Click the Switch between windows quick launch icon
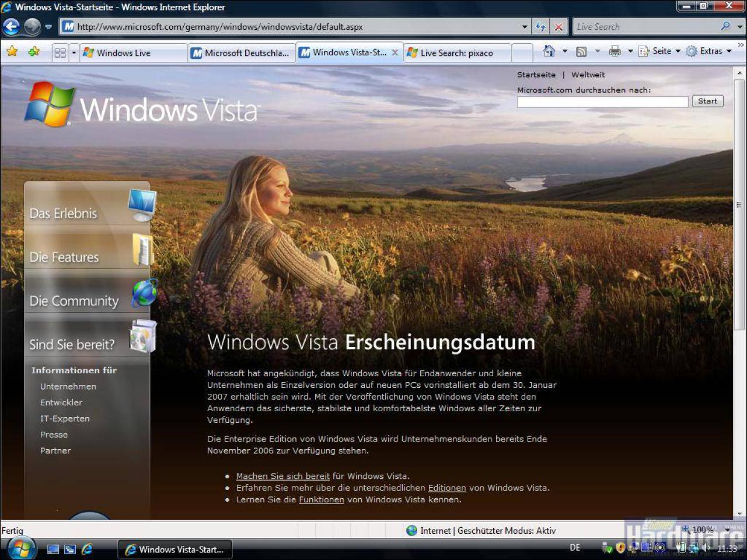 (70, 549)
